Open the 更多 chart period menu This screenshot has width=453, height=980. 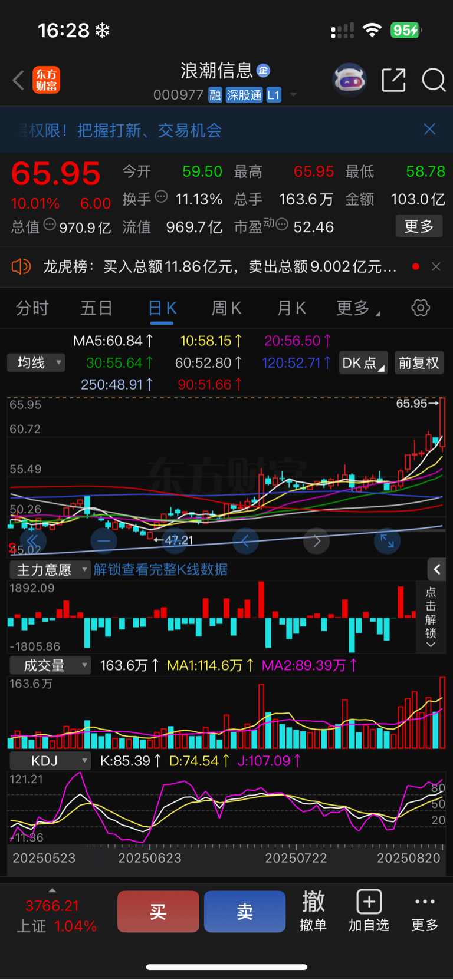(x=357, y=308)
